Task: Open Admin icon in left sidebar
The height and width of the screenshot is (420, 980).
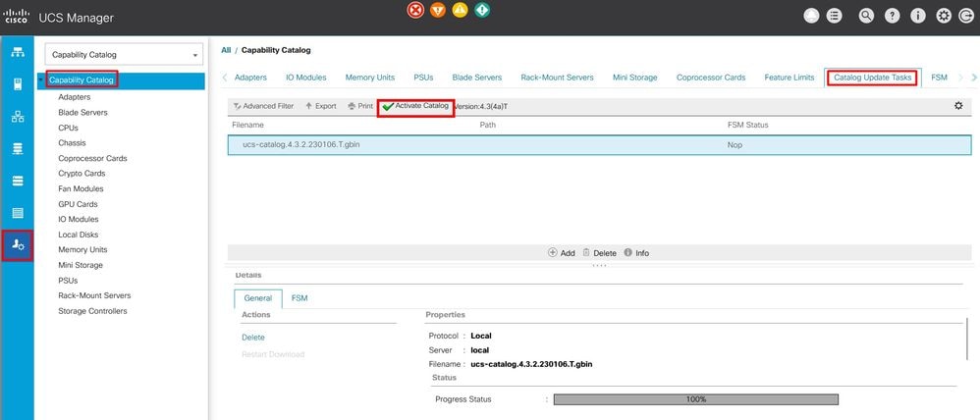Action: [x=18, y=245]
